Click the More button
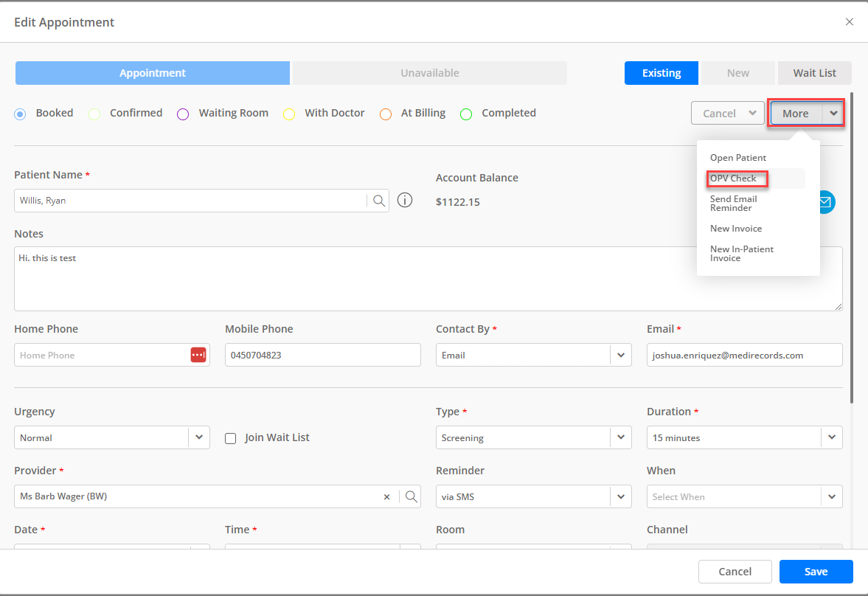The width and height of the screenshot is (868, 596). click(796, 113)
